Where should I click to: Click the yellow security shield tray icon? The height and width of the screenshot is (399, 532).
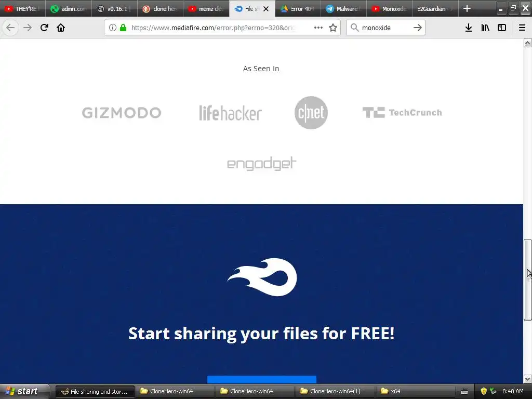[484, 392]
